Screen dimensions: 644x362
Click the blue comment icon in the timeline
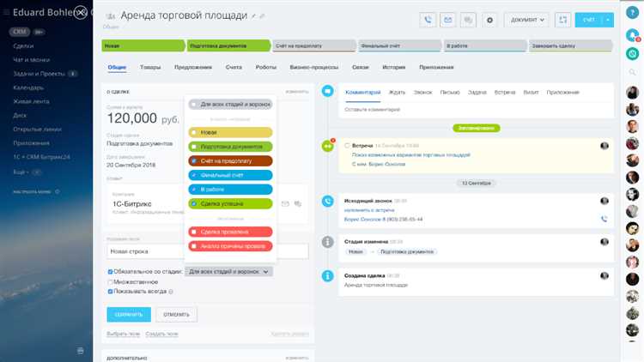coord(327,91)
